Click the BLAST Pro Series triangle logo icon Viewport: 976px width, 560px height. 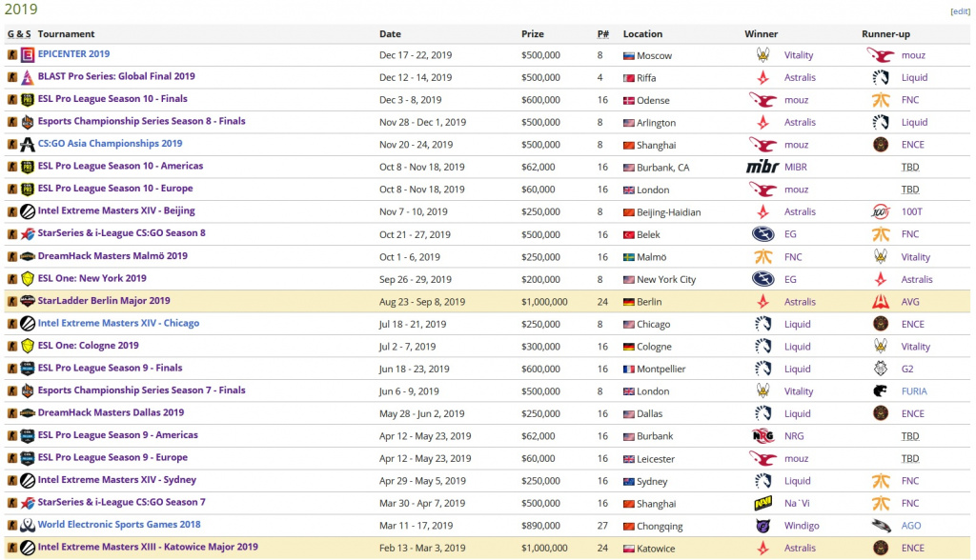[28, 77]
